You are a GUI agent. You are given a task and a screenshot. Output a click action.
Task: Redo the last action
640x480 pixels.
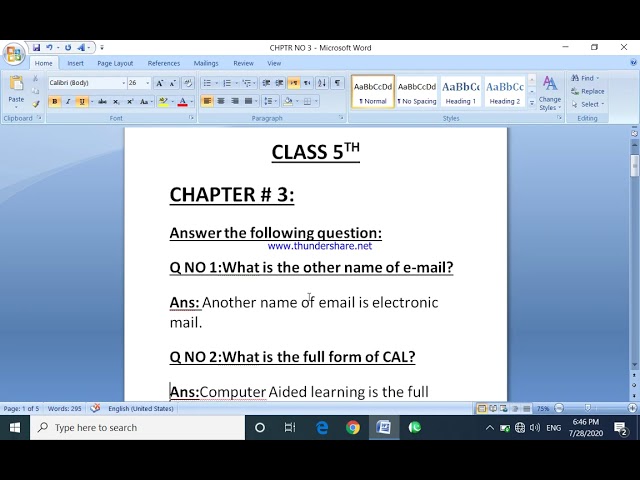(68, 48)
